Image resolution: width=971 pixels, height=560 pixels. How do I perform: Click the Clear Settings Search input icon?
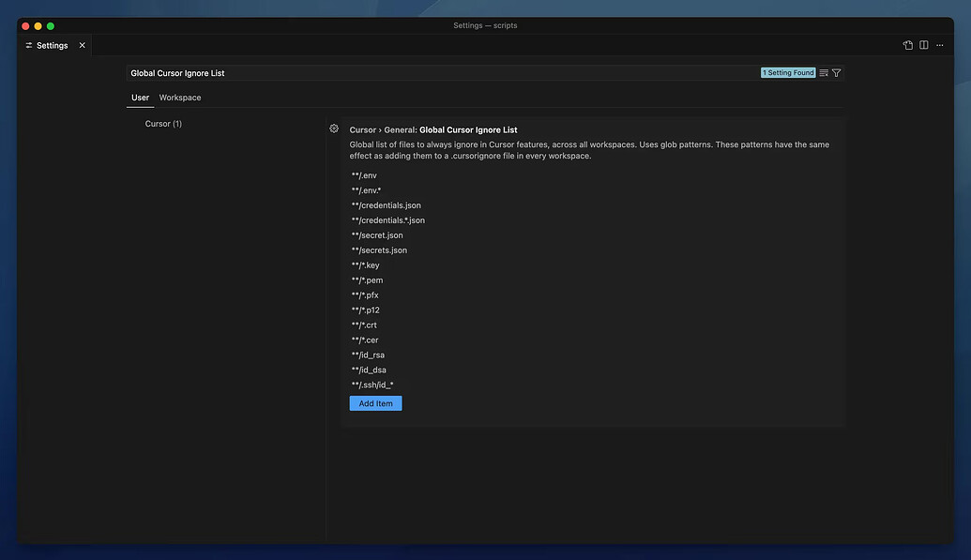tap(823, 72)
